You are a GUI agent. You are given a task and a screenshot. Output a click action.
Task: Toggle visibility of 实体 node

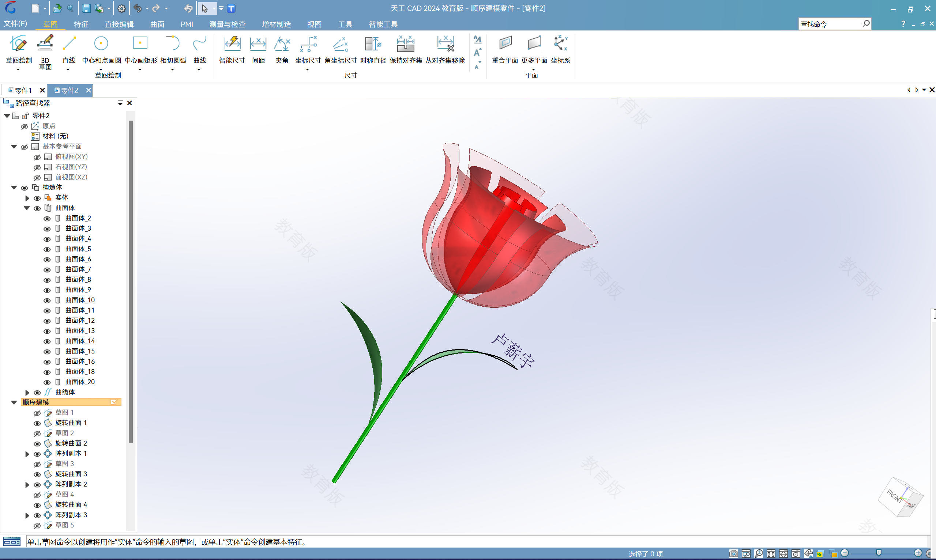pos(37,198)
